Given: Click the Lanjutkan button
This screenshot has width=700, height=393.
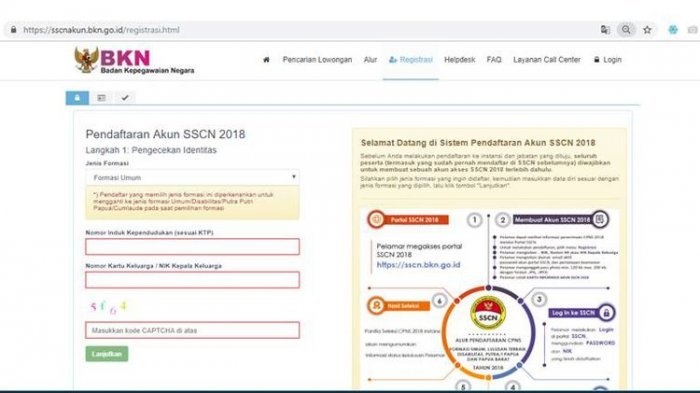Looking at the screenshot, I should [107, 354].
